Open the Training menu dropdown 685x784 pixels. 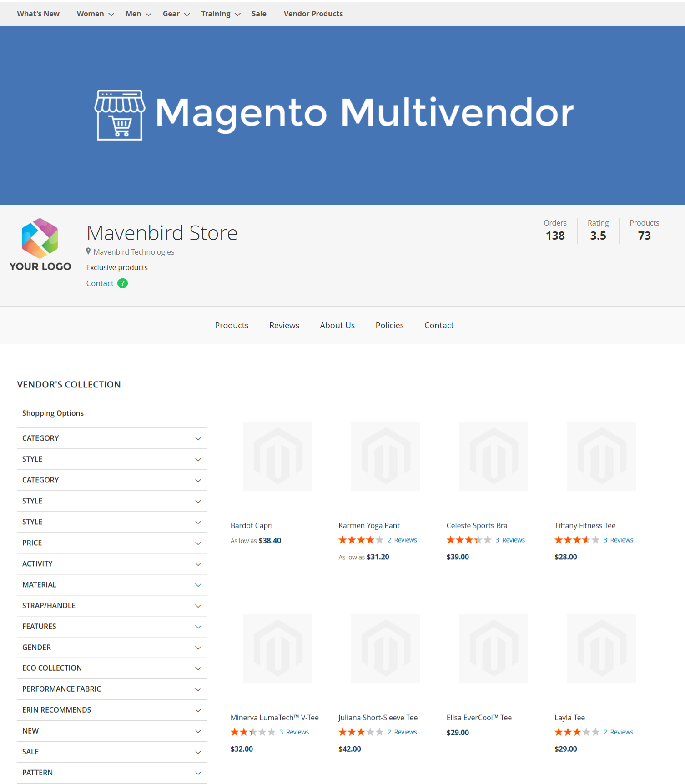point(221,14)
